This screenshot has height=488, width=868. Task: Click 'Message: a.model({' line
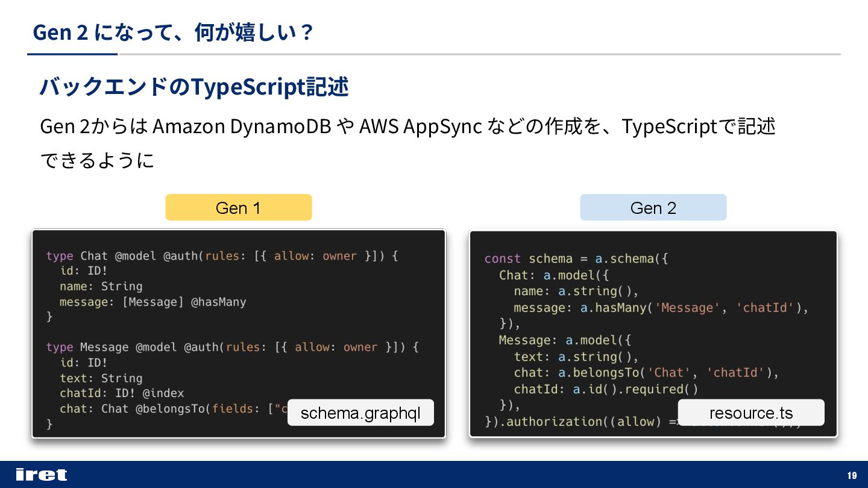click(x=565, y=340)
